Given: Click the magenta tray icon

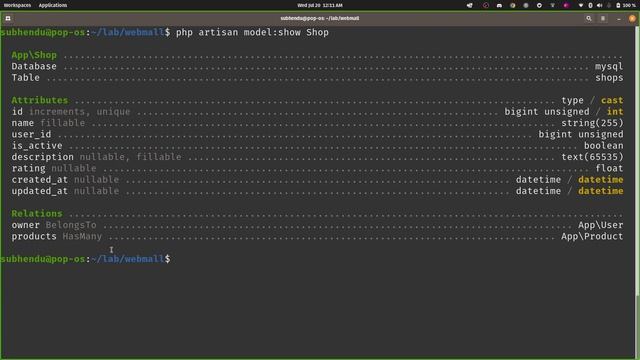Looking at the screenshot, I should click(566, 5).
